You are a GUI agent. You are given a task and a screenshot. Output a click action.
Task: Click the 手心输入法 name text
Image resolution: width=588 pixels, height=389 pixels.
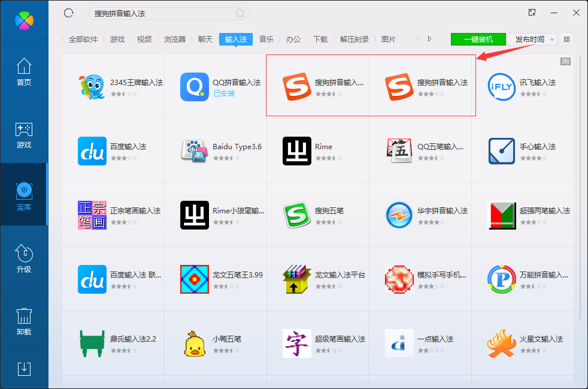tap(537, 146)
